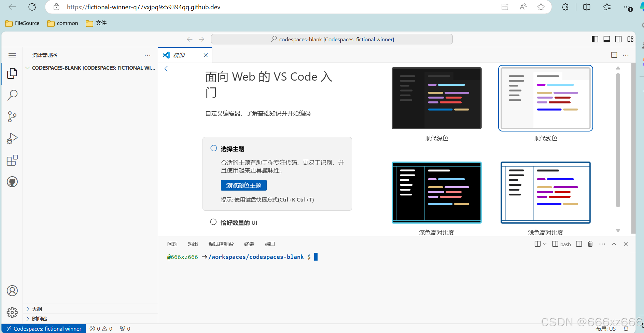644x333 pixels.
Task: Add page to browser favorites star
Action: [541, 7]
